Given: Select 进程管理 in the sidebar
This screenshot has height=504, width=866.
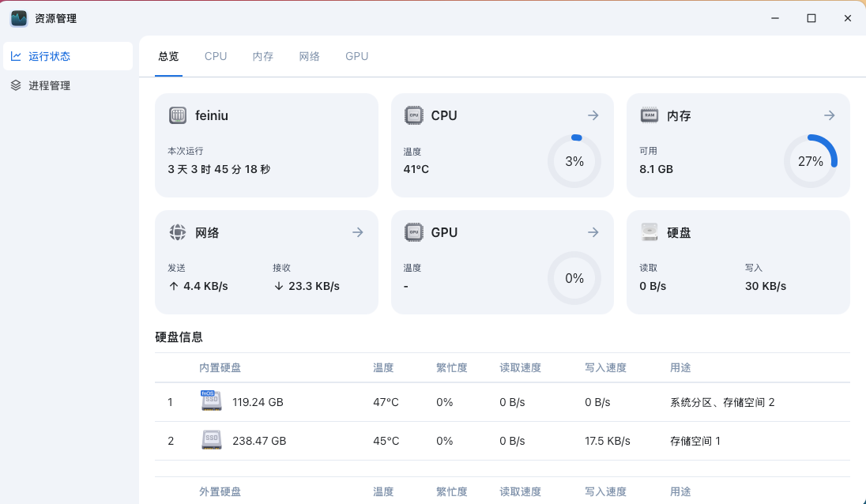Looking at the screenshot, I should (x=68, y=85).
